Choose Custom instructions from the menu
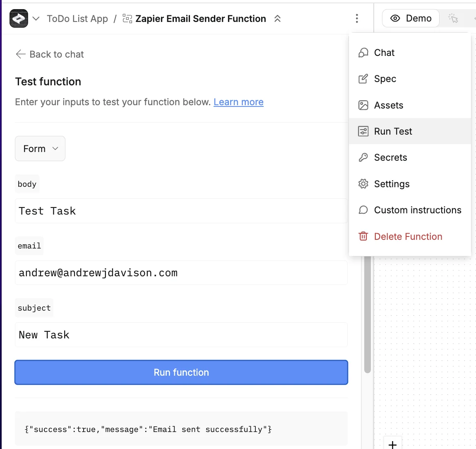 tap(410, 210)
